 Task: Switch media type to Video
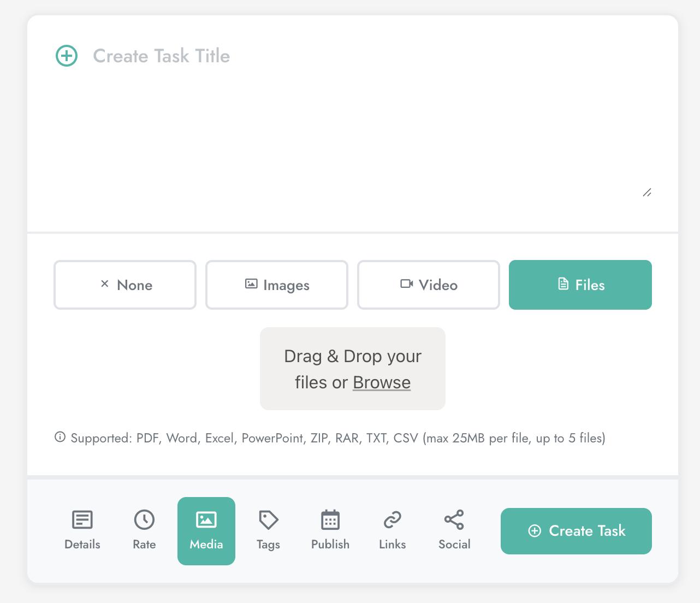428,285
